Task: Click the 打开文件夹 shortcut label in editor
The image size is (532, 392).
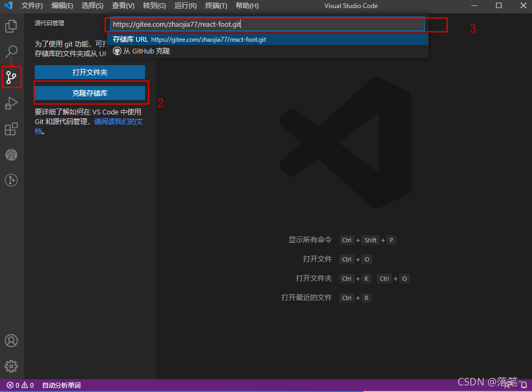Action: click(314, 279)
